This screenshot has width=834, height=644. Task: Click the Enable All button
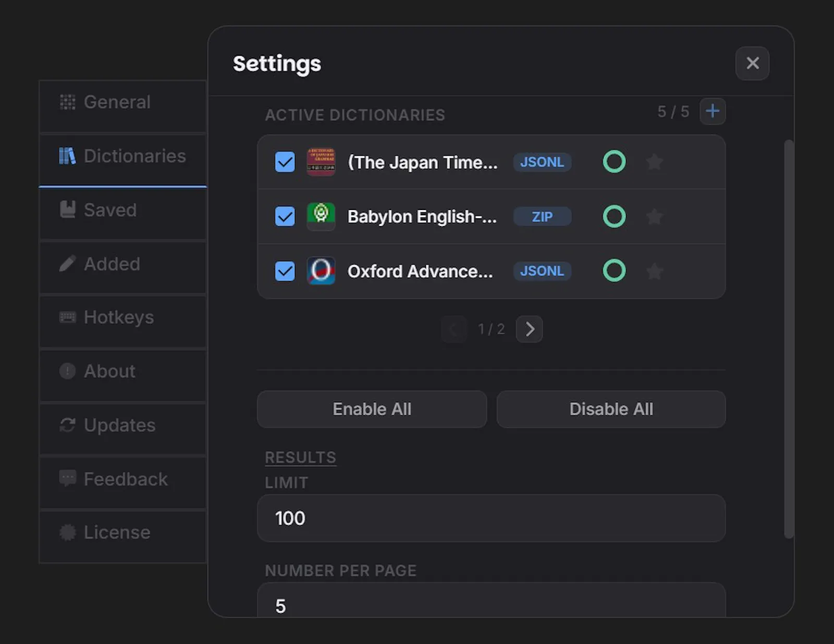[372, 410]
